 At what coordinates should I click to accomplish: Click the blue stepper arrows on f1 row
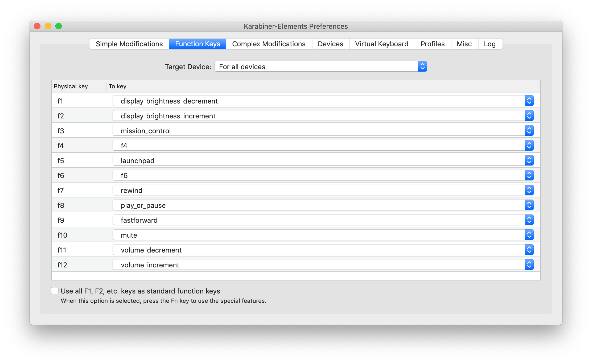[x=529, y=101]
